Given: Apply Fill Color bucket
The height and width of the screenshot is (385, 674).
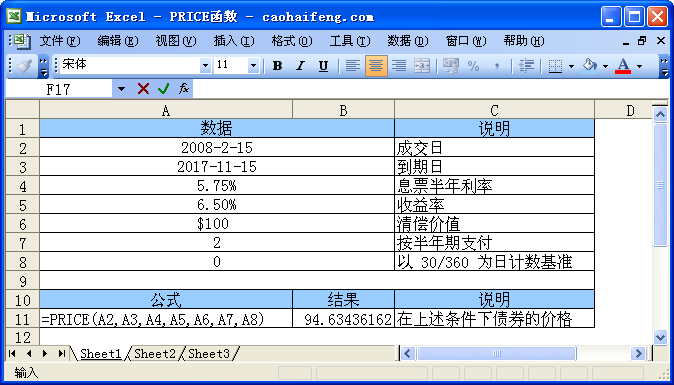Looking at the screenshot, I should [x=589, y=66].
